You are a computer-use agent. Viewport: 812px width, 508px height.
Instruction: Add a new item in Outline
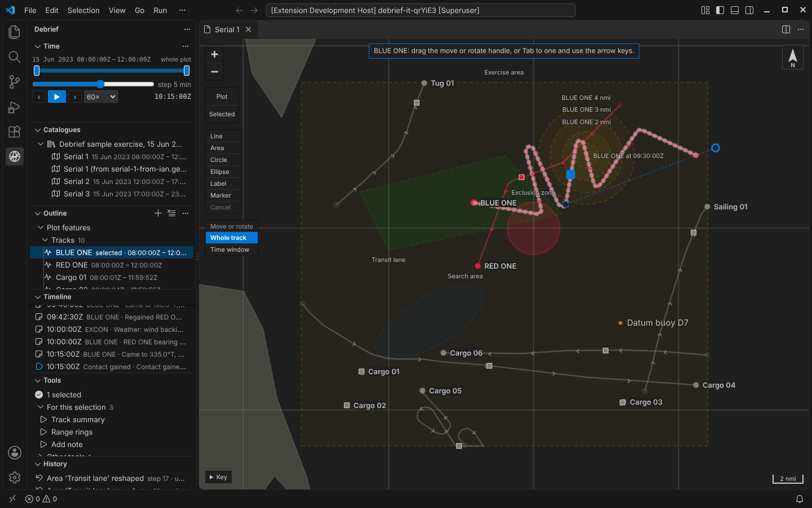pyautogui.click(x=158, y=213)
